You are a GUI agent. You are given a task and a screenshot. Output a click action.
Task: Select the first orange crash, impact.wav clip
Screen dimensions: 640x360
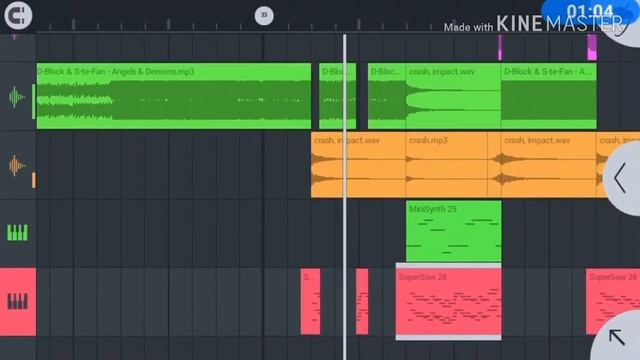click(358, 165)
